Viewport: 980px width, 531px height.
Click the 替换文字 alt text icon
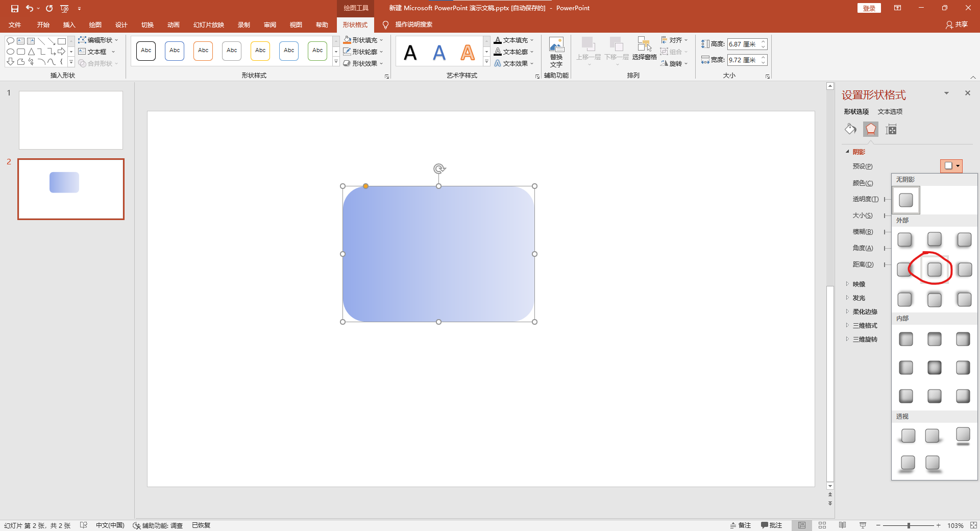556,52
